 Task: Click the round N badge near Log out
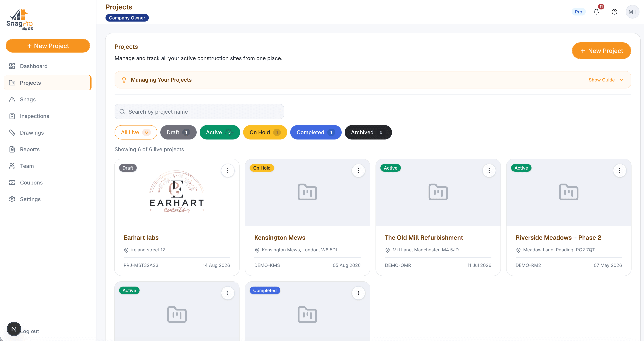point(14,329)
